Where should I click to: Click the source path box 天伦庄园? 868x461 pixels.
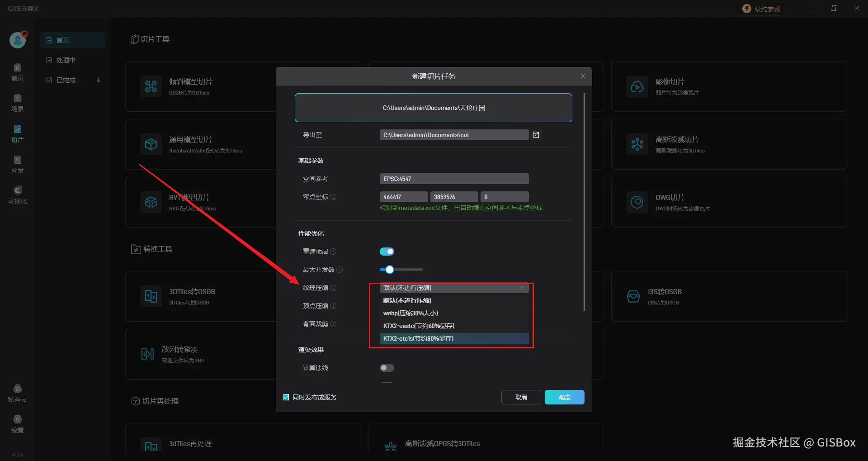[434, 108]
